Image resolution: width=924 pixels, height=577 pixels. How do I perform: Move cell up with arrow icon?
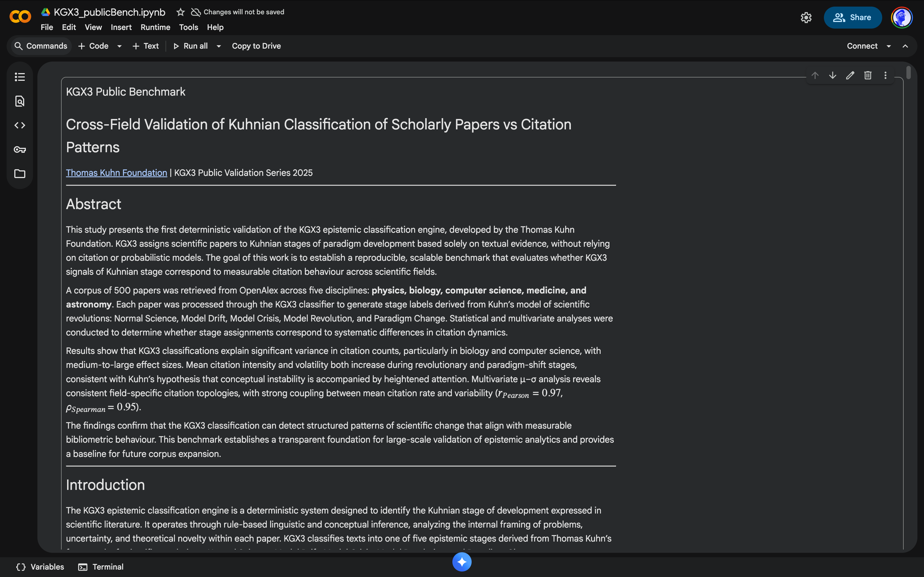pos(815,76)
